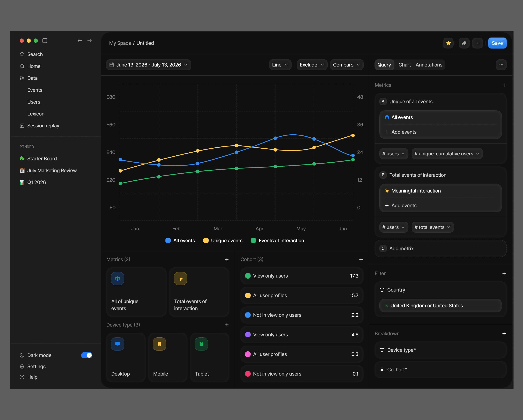
Task: Open the Exclude dropdown
Action: click(x=312, y=65)
